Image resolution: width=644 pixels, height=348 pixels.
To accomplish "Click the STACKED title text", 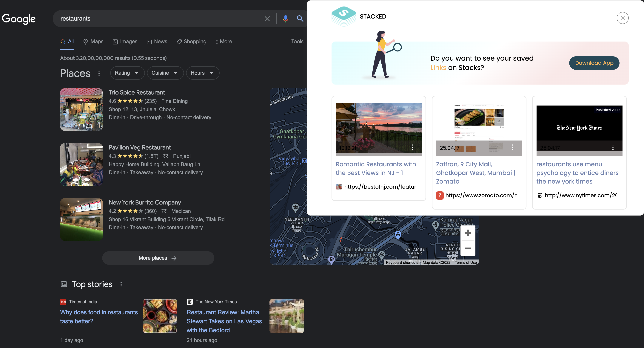I will click(373, 16).
